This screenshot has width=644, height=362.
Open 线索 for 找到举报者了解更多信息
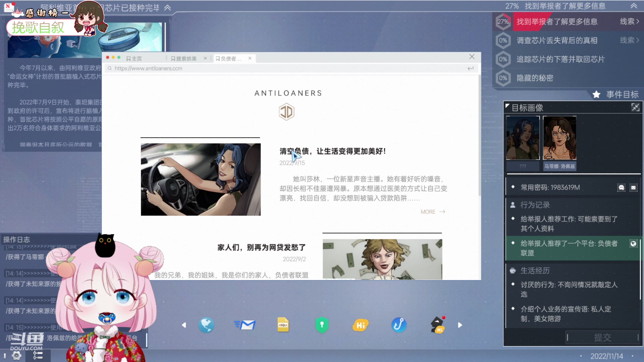[x=630, y=21]
